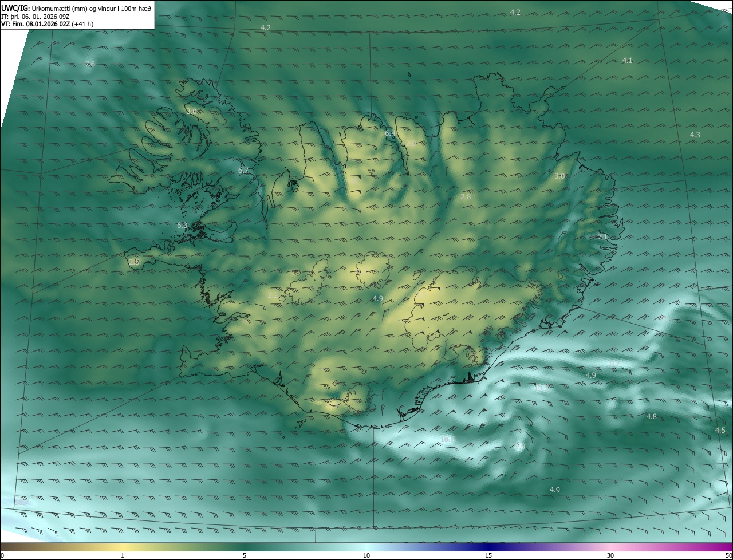Image resolution: width=733 pixels, height=560 pixels.
Task: Click the 7.6 value label on the map
Action: coord(90,64)
